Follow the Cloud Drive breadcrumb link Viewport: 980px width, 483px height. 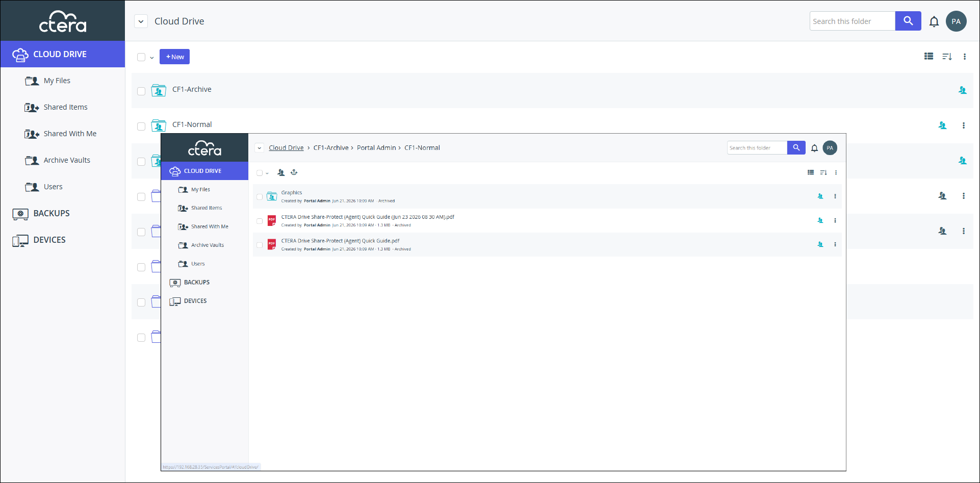(286, 148)
